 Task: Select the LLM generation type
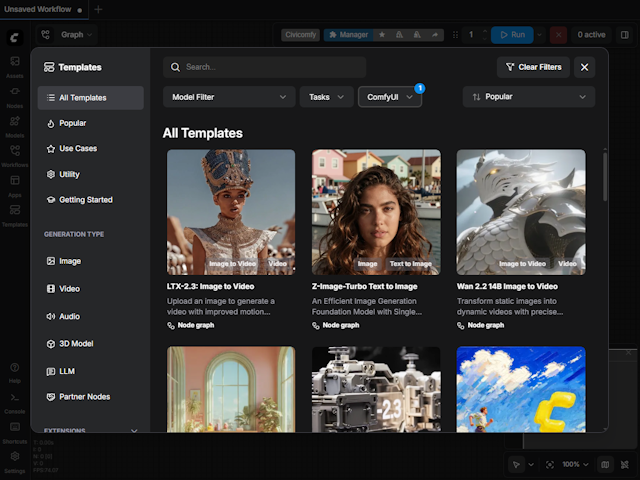pos(91,371)
